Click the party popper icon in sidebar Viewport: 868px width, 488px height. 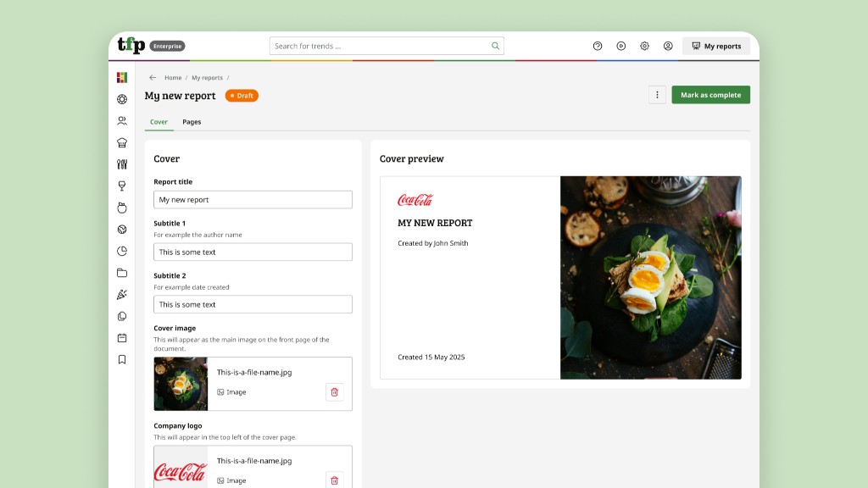[122, 294]
